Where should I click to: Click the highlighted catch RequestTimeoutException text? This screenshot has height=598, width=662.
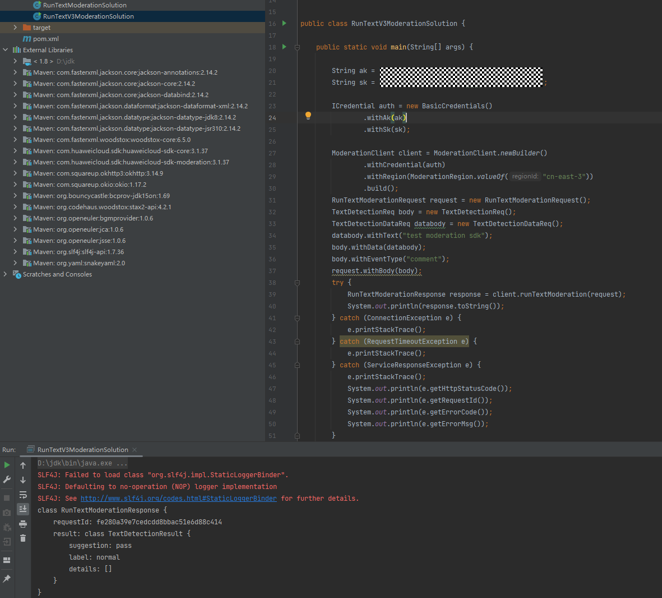404,341
